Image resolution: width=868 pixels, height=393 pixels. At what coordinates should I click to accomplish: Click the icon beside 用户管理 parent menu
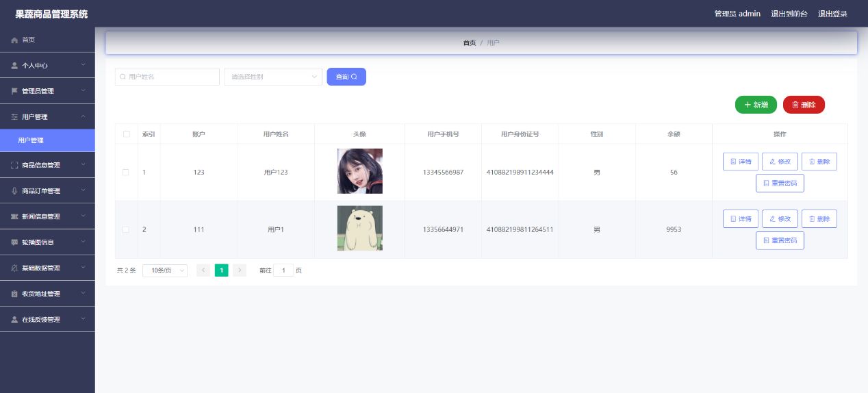[14, 117]
